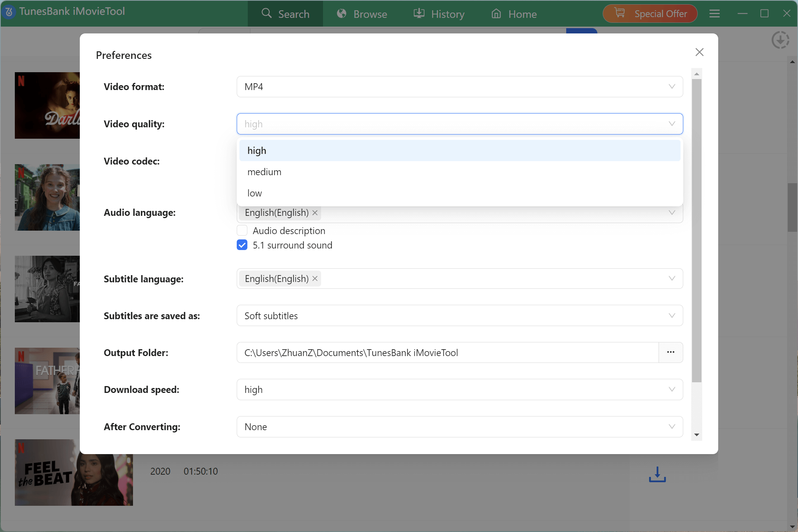Click the download icon next to Feel the Beat
Screen dimensions: 798x532
(657, 474)
